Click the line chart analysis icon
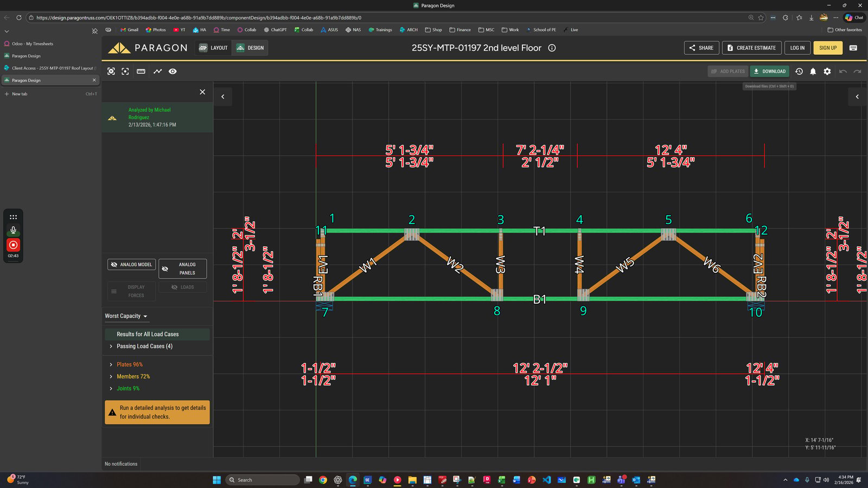868x488 pixels. point(157,72)
